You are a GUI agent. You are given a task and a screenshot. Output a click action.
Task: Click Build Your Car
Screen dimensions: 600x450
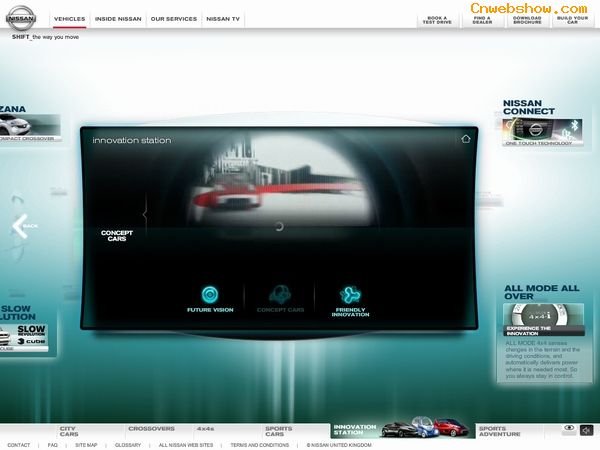pyautogui.click(x=572, y=20)
